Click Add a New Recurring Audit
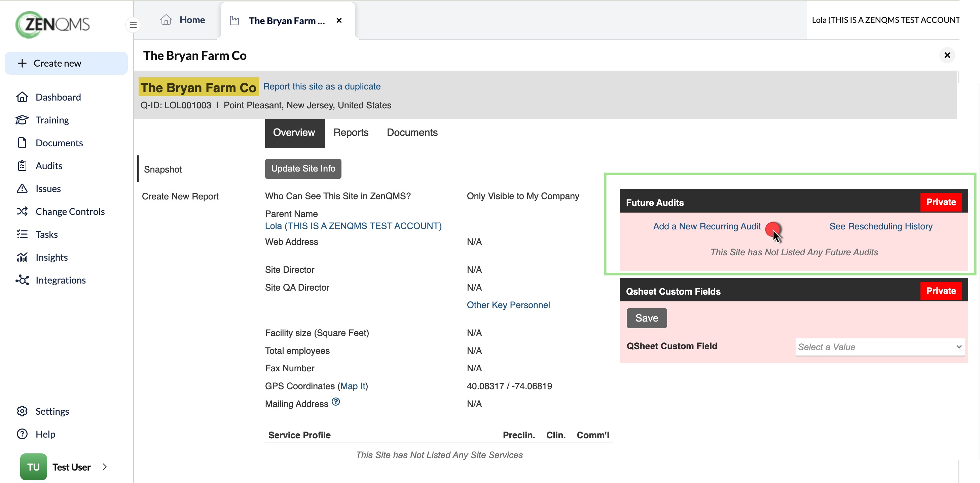Image resolution: width=980 pixels, height=483 pixels. [706, 226]
